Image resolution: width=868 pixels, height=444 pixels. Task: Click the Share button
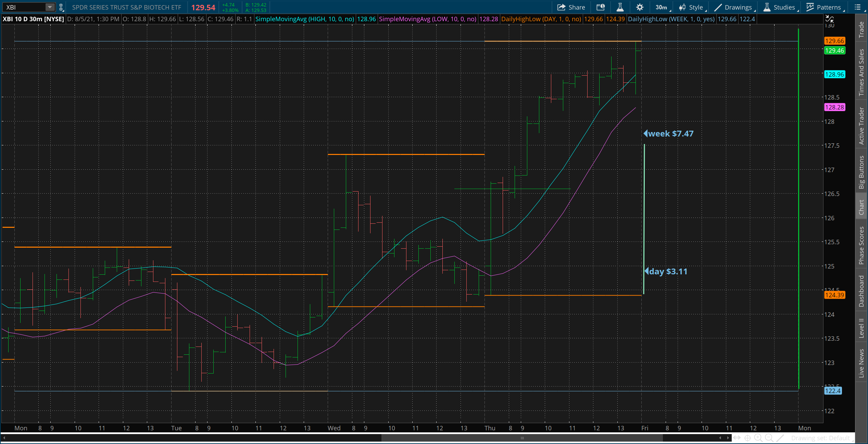click(571, 7)
